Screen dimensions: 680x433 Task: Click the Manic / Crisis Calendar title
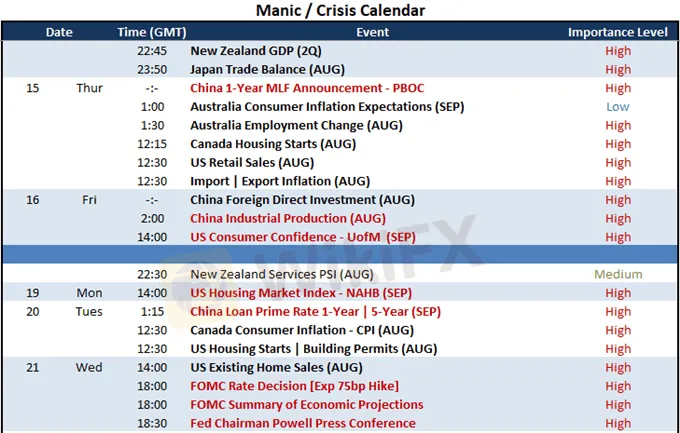coord(340,10)
